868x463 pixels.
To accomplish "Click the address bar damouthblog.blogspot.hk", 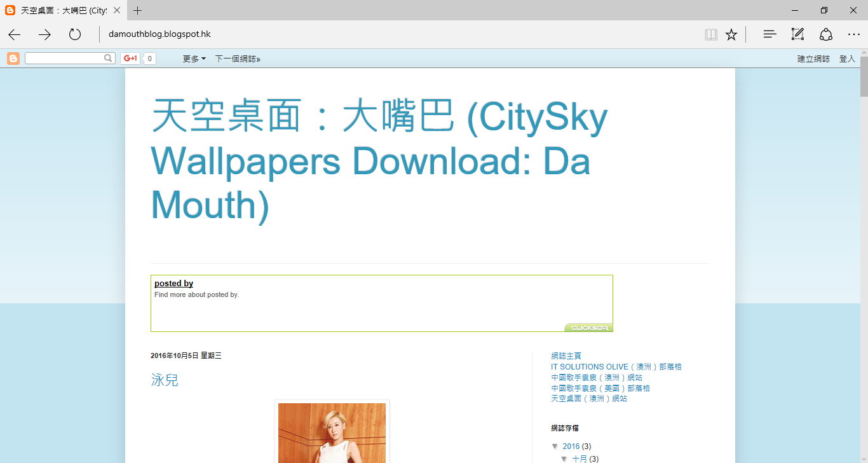I will tap(159, 34).
